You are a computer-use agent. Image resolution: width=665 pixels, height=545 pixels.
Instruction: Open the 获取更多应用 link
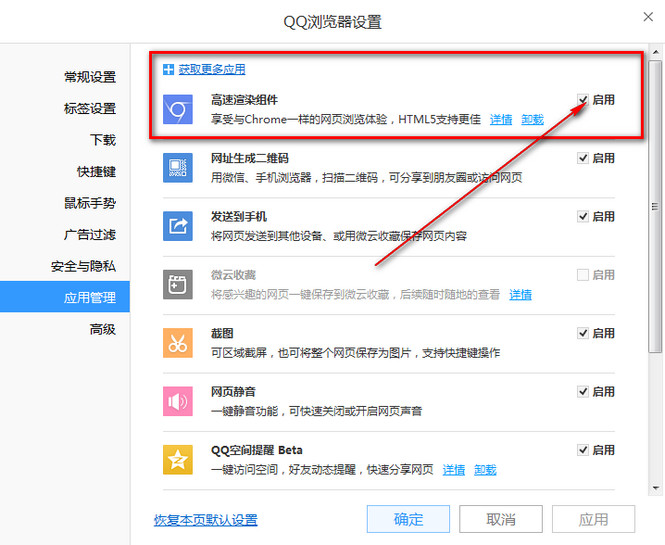click(x=212, y=70)
